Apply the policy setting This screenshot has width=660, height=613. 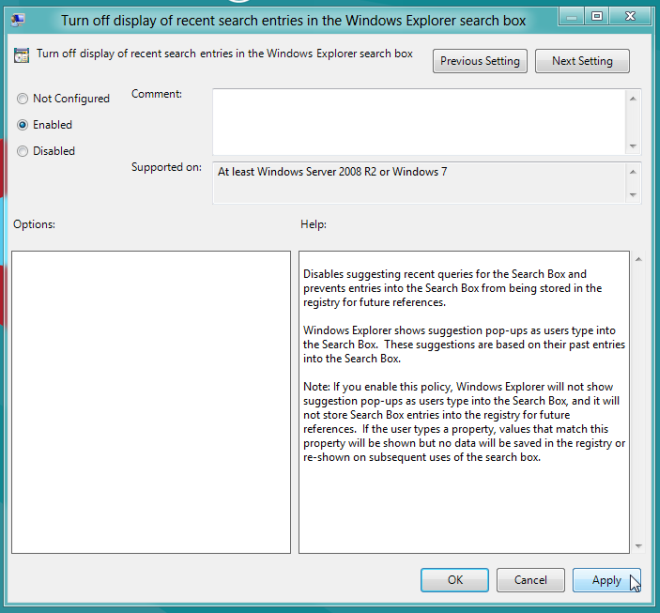[607, 580]
